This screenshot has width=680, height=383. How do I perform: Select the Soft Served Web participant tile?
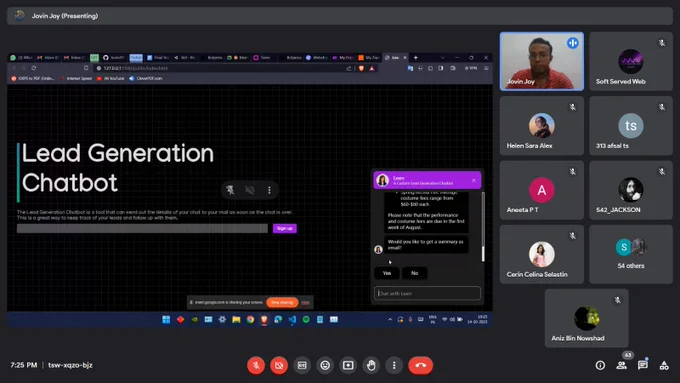point(631,61)
